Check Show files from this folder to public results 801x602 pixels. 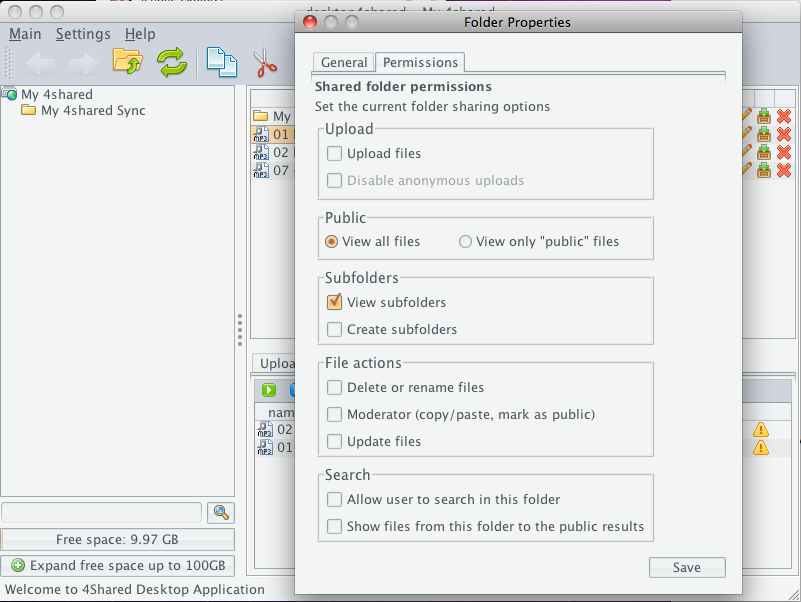(x=334, y=526)
